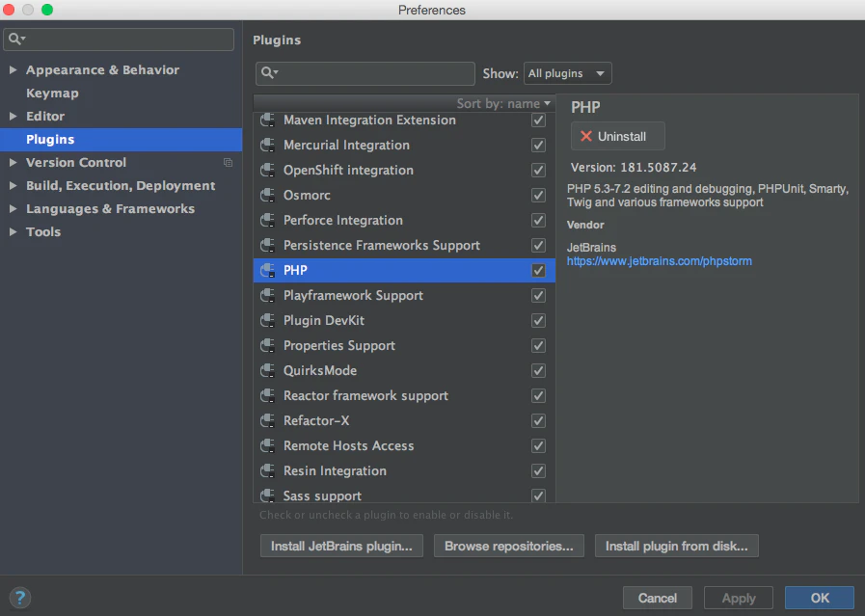Click the plugin icon beside Perforce Integration
Screen dimensions: 865x616
pyautogui.click(x=267, y=220)
